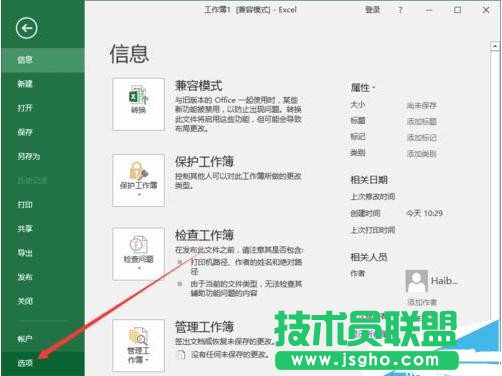Select 另存为 in the sidebar
The image size is (502, 376).
(43, 156)
